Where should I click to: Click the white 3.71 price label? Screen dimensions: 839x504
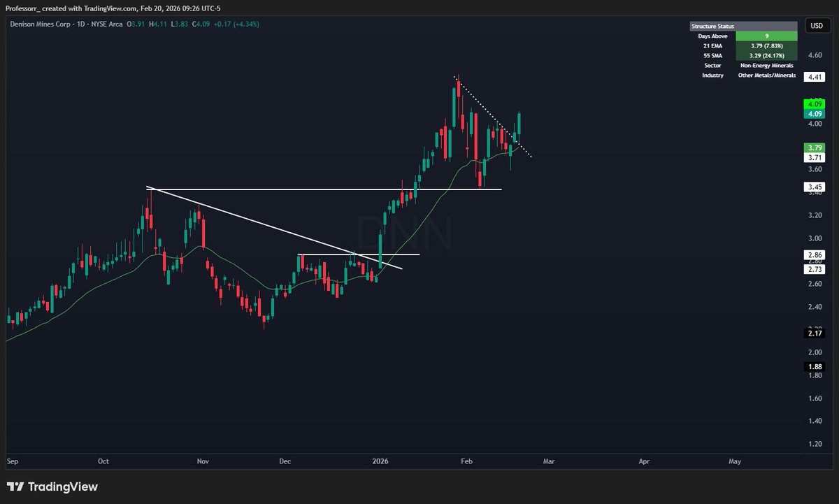(x=815, y=157)
